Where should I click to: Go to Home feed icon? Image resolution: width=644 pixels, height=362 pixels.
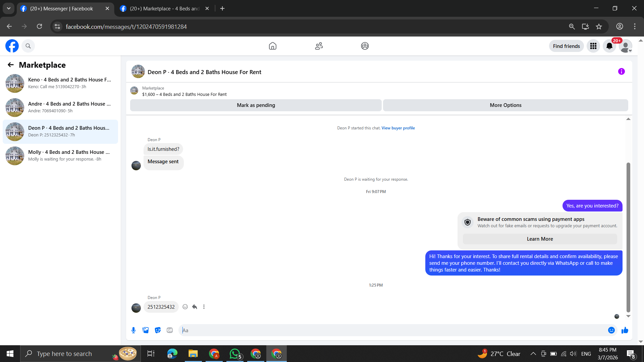click(273, 46)
